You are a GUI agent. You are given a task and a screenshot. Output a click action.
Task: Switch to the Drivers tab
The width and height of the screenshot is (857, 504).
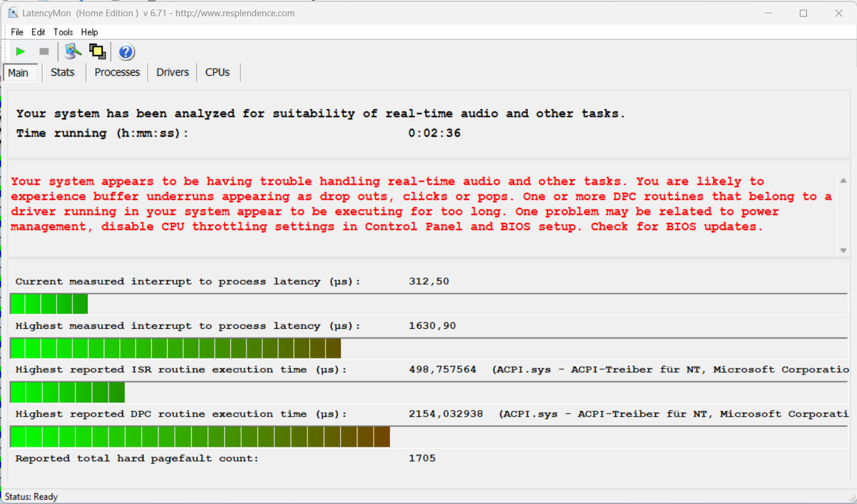[172, 72]
